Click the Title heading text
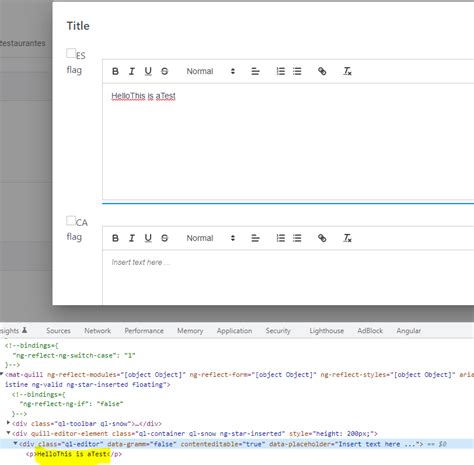This screenshot has height=465, width=474. point(78,26)
